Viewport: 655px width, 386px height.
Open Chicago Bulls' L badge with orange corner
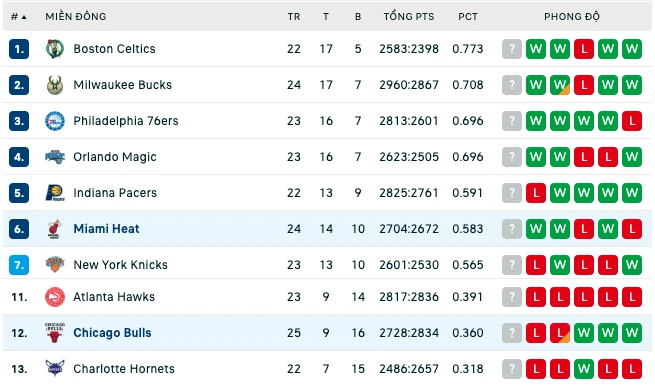pyautogui.click(x=560, y=333)
